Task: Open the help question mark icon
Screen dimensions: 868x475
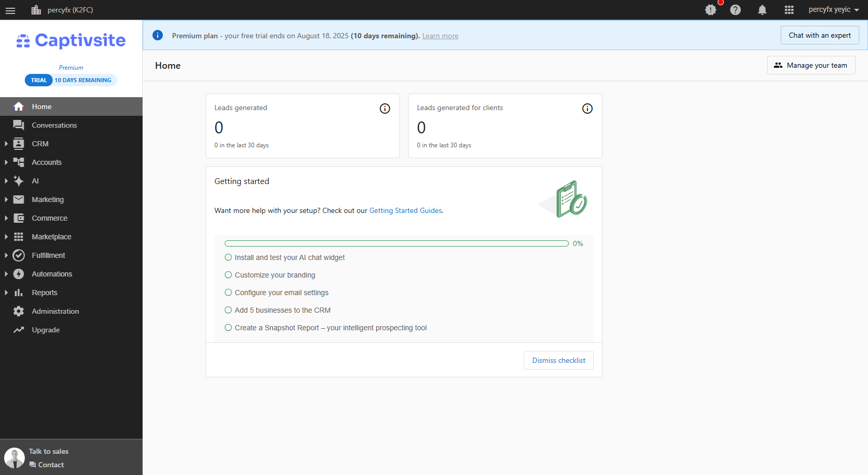Action: coord(736,10)
